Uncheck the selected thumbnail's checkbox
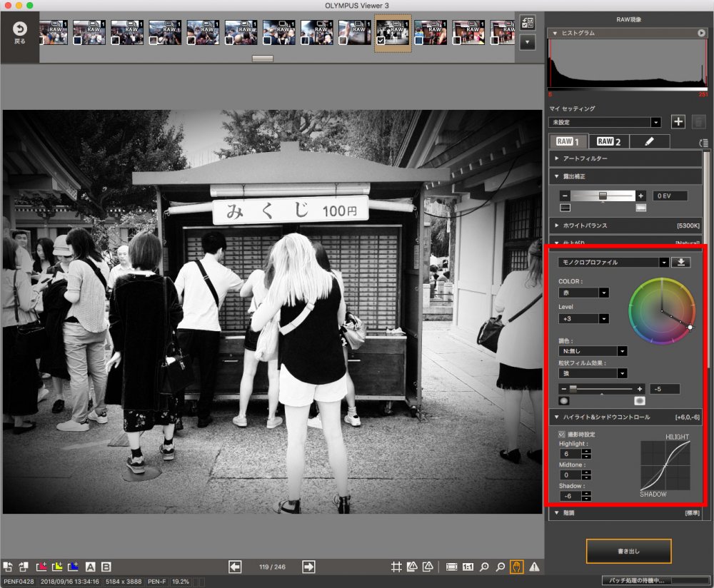Image resolution: width=714 pixels, height=588 pixels. point(381,41)
